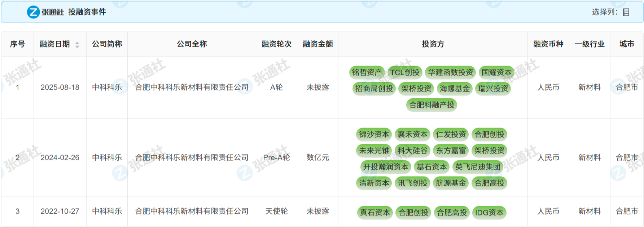The width and height of the screenshot is (644, 227).
Task: Click the 融资币种 column header
Action: pyautogui.click(x=548, y=44)
